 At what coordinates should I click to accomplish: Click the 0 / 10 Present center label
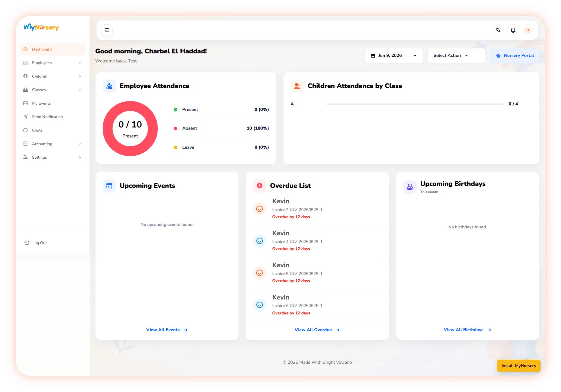[x=130, y=129]
